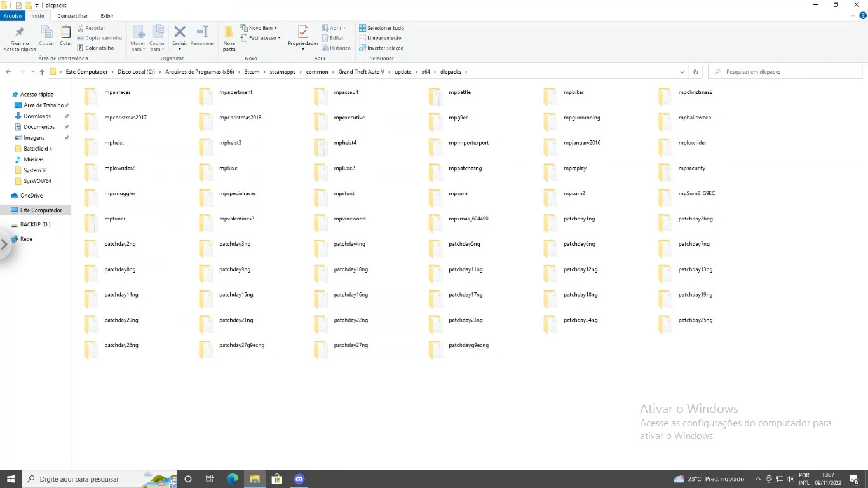Click the Excluir icon to delete
This screenshot has width=868, height=488.
tap(179, 36)
